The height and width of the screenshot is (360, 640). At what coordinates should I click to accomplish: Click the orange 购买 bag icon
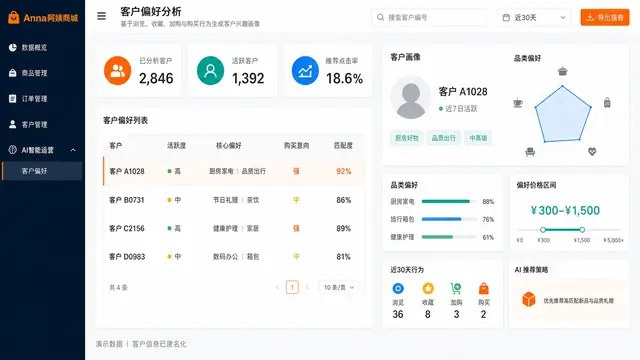click(x=484, y=289)
